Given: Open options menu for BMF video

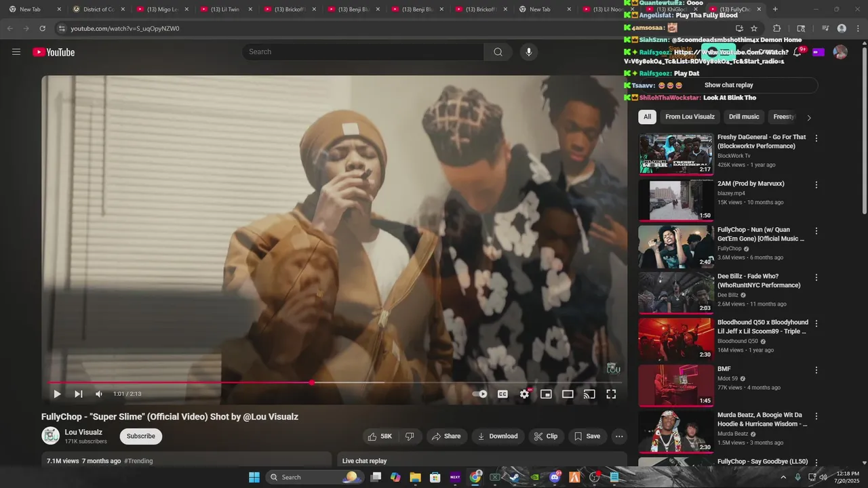Looking at the screenshot, I should click(816, 370).
